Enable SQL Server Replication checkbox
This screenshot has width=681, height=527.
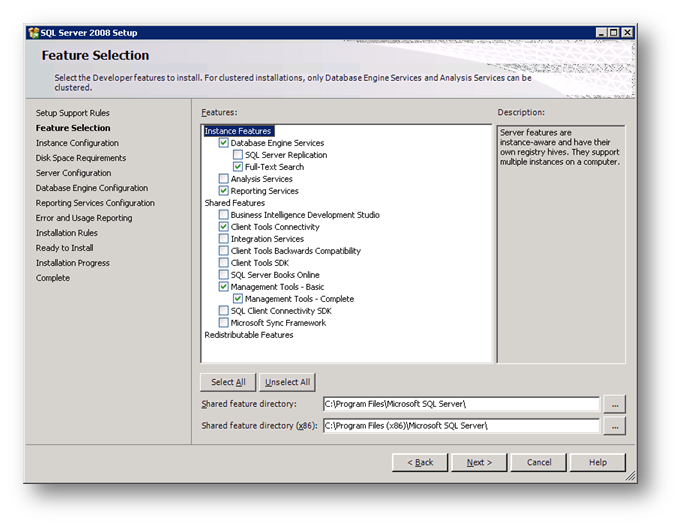coord(238,155)
